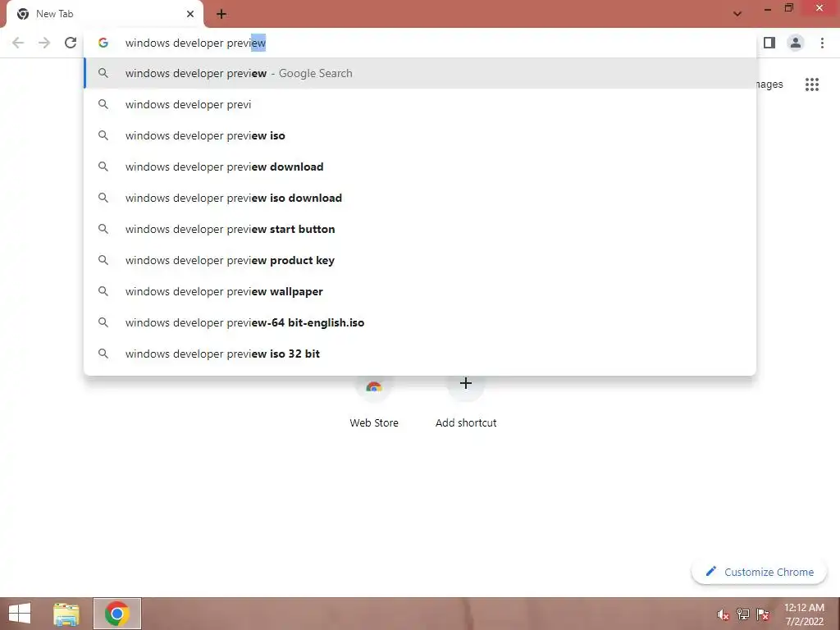Restore down the Chrome window

(x=788, y=8)
